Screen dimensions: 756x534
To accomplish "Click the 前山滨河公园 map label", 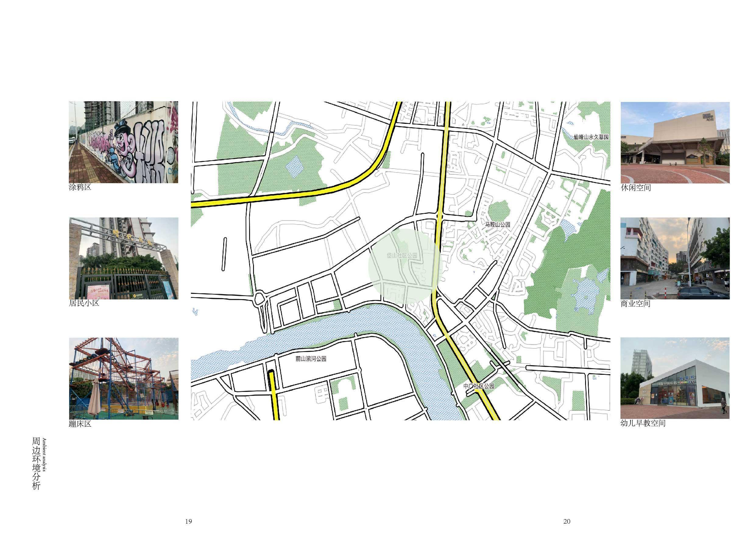I will (311, 359).
